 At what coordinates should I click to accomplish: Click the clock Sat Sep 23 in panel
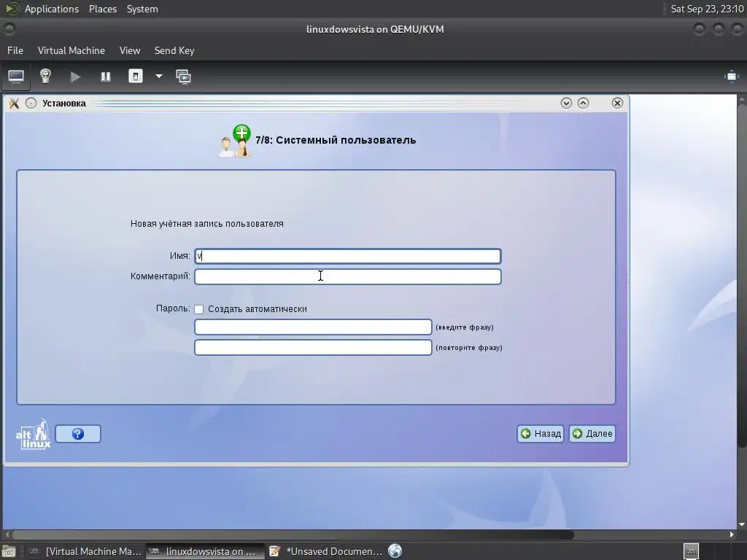(707, 9)
